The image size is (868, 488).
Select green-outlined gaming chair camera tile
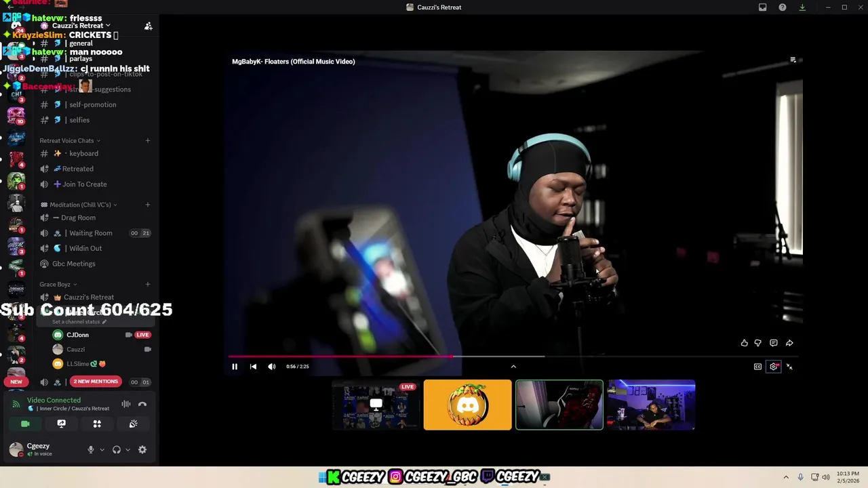(559, 405)
